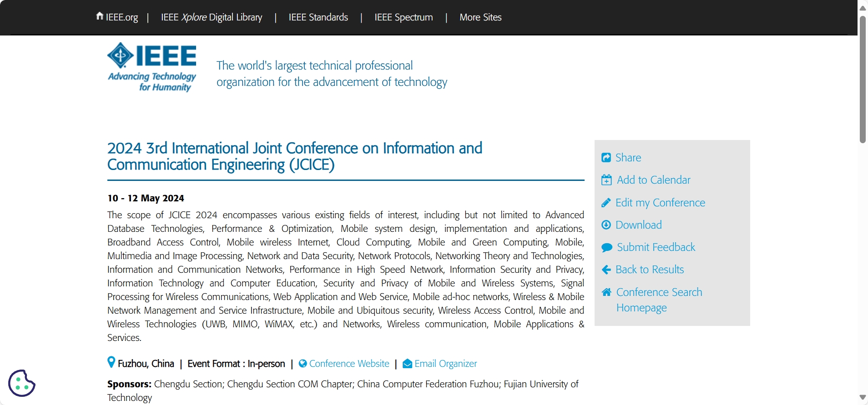Click the Fuzhou, China location text

tap(146, 364)
